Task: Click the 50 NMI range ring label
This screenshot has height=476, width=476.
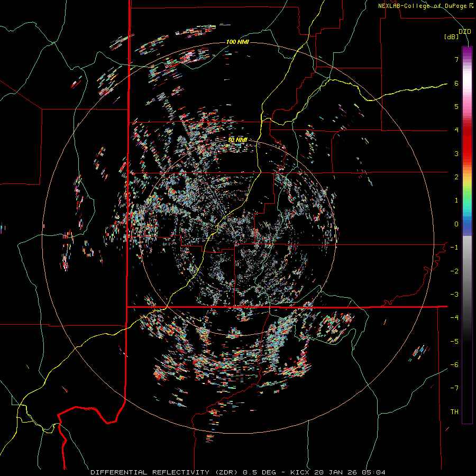Action: 237,140
